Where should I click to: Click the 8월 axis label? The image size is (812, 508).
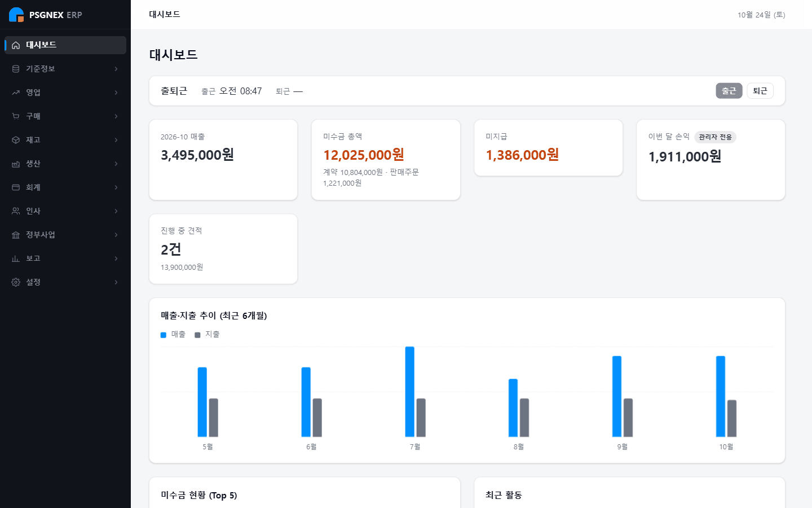coord(519,446)
